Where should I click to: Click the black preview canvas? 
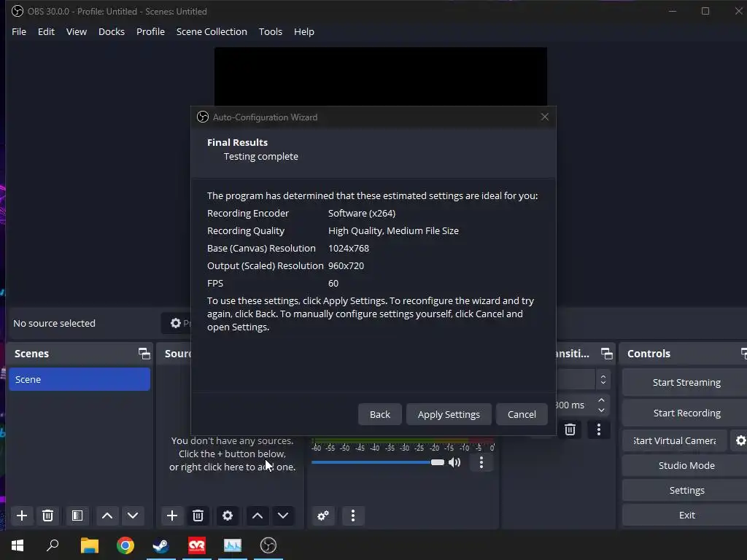[x=381, y=76]
